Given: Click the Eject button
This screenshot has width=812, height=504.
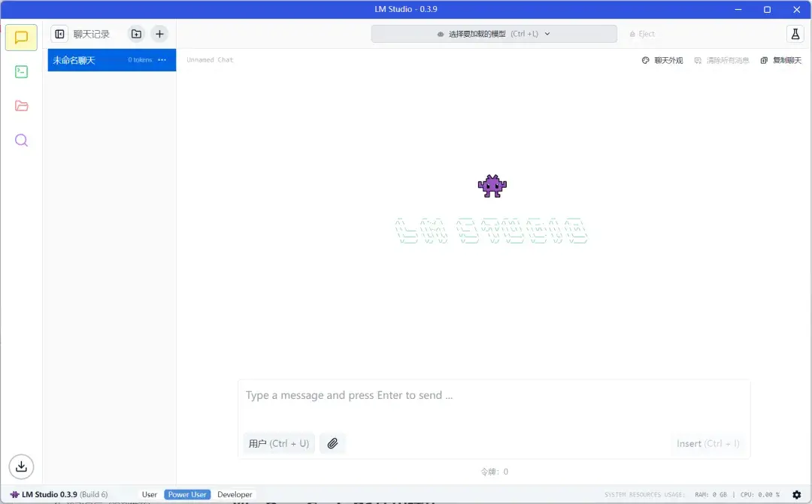Looking at the screenshot, I should (642, 34).
